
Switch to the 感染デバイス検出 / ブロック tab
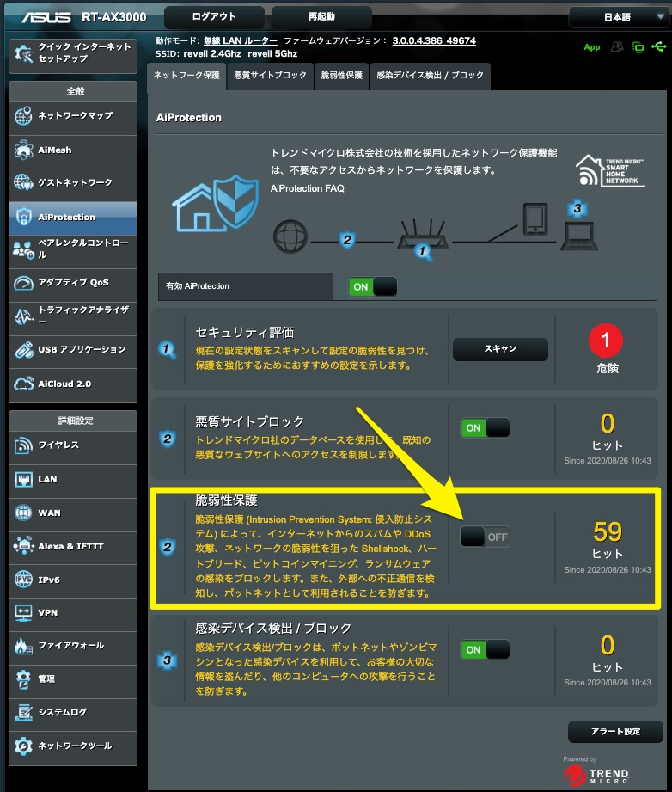point(431,76)
